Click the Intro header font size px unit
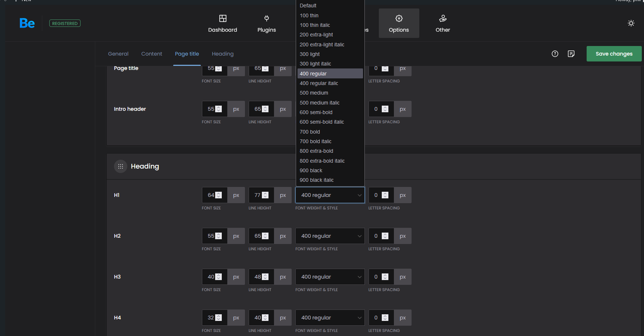The height and width of the screenshot is (336, 644). click(236, 109)
